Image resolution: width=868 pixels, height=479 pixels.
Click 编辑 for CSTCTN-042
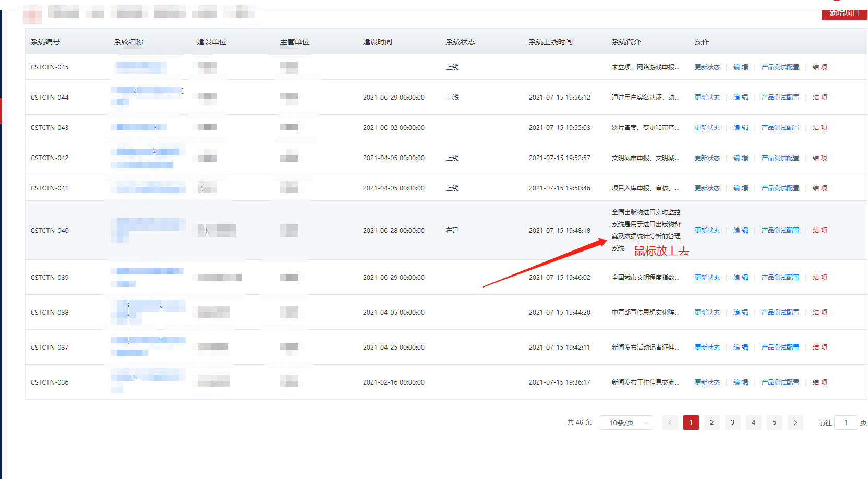[740, 158]
